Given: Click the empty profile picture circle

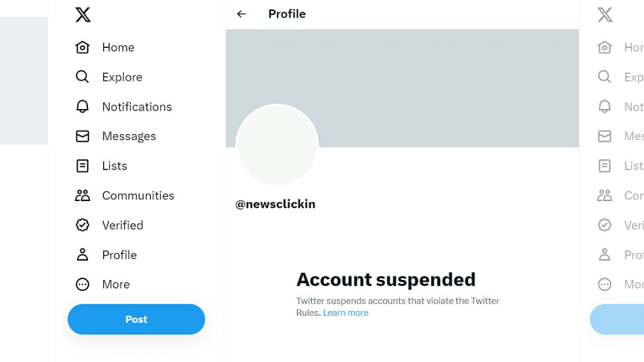Looking at the screenshot, I should pos(277,145).
